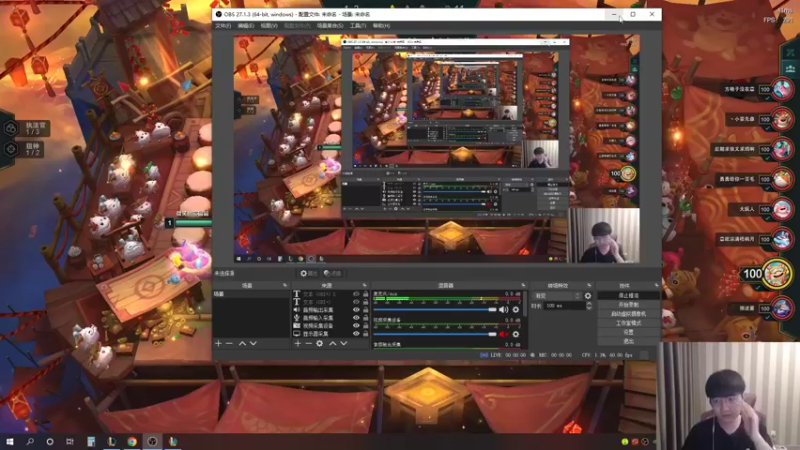Click the 执法官 1/3 trait icon
The image size is (800, 450).
pos(11,128)
